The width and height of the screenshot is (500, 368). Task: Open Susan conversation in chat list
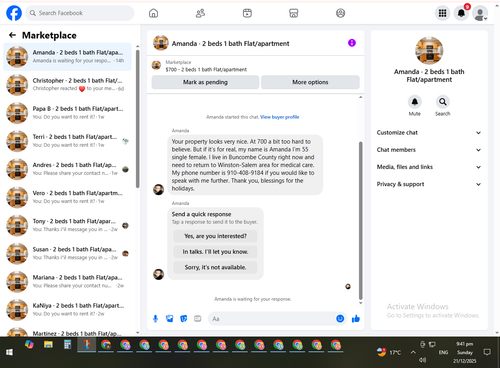(x=67, y=253)
